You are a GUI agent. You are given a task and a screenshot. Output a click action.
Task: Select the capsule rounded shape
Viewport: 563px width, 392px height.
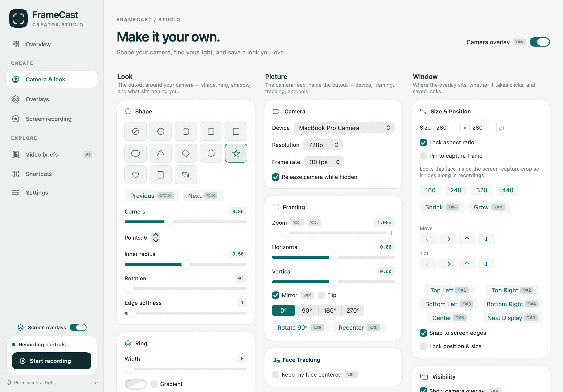135,153
